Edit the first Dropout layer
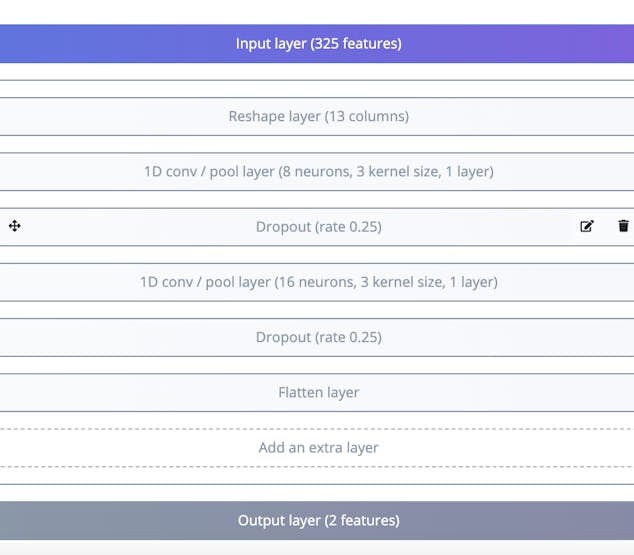 587,226
